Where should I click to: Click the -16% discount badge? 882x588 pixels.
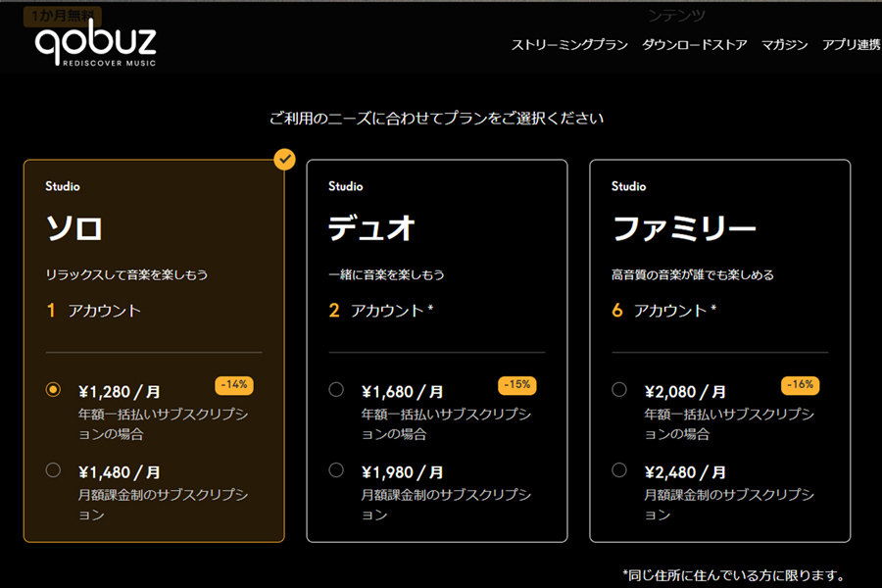(800, 385)
